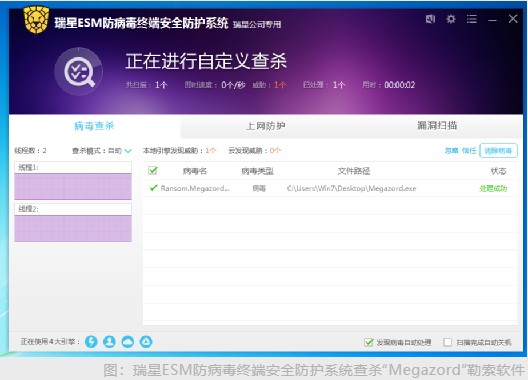
Task: Minimize the Rising ESM window
Action: pos(492,20)
